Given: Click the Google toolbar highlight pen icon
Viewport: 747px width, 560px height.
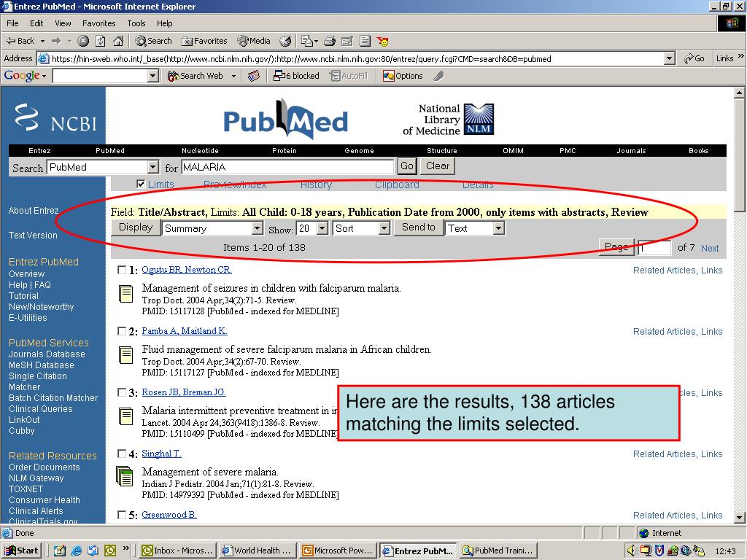Looking at the screenshot, I should tap(438, 76).
